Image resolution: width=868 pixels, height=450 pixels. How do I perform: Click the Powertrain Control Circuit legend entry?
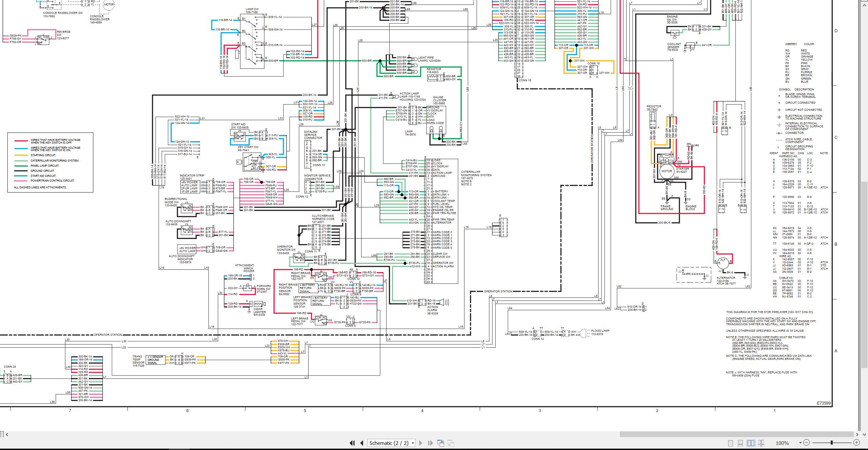[x=52, y=181]
